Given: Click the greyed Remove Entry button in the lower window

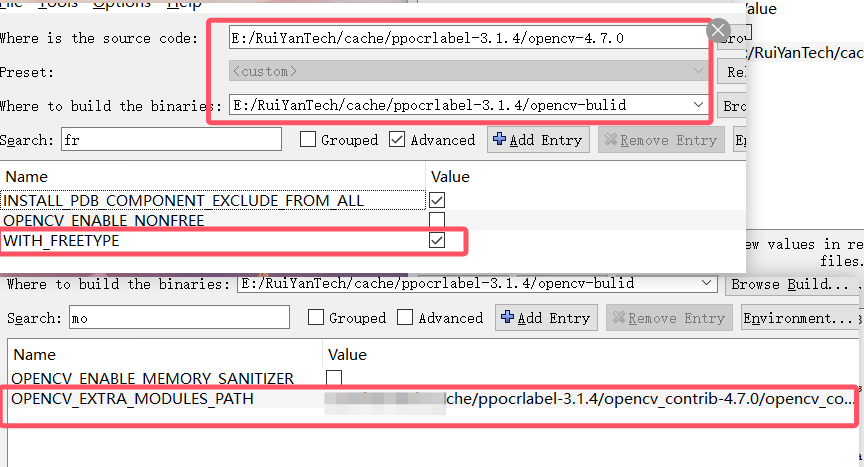Looking at the screenshot, I should coord(669,318).
